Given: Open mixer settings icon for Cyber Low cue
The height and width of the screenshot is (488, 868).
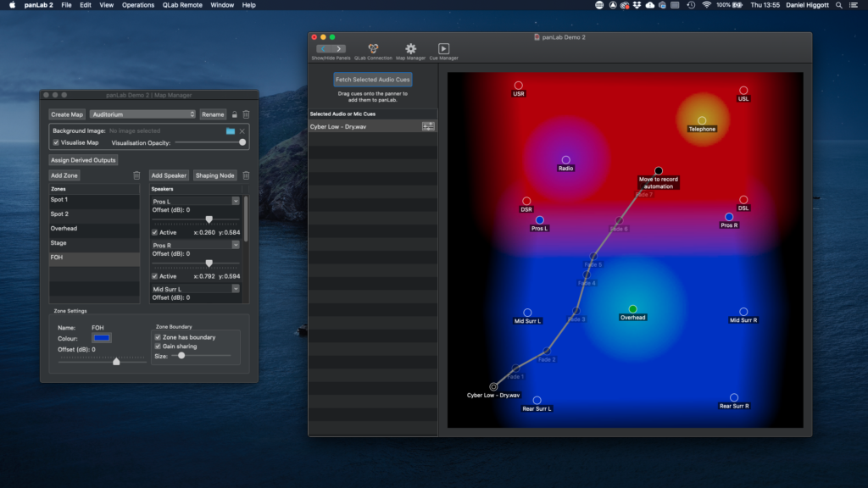Looking at the screenshot, I should [428, 127].
